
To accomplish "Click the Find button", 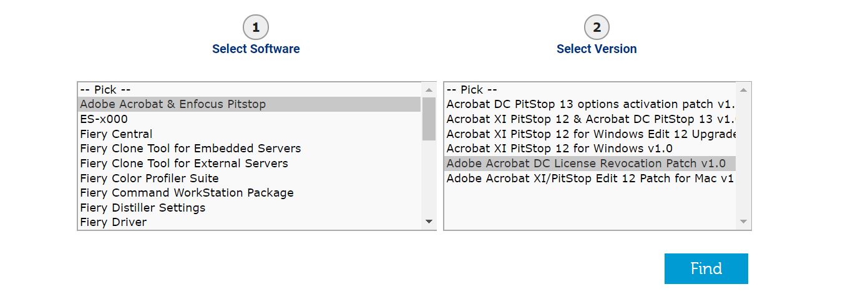I will click(x=706, y=269).
